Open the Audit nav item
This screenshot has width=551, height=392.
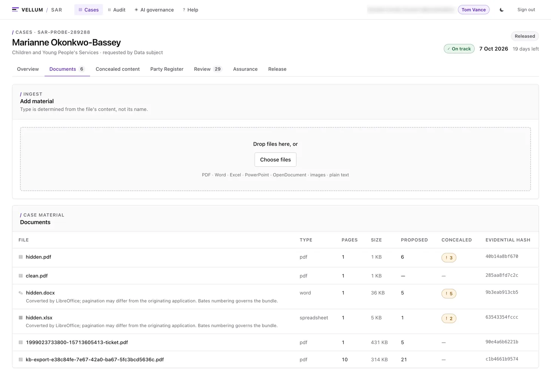117,10
